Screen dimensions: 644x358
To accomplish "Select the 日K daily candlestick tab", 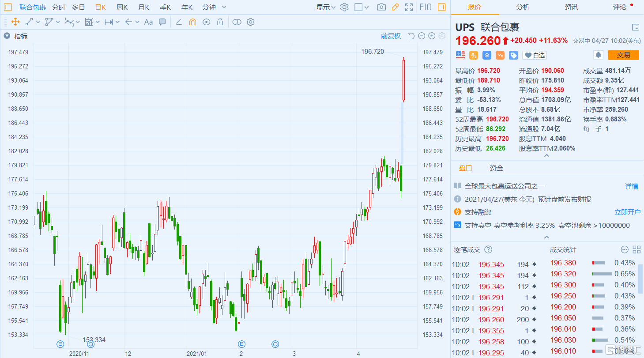I will click(x=101, y=7).
